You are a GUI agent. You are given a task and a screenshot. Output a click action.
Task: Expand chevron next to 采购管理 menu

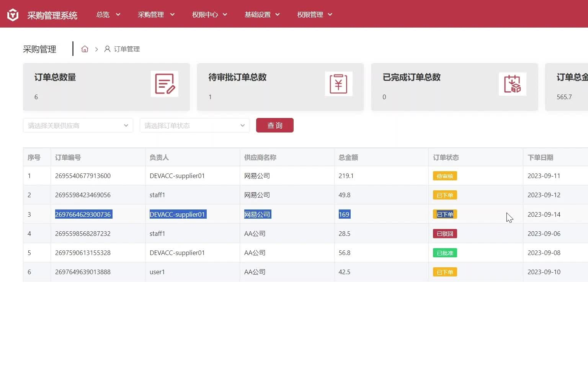pos(172,15)
